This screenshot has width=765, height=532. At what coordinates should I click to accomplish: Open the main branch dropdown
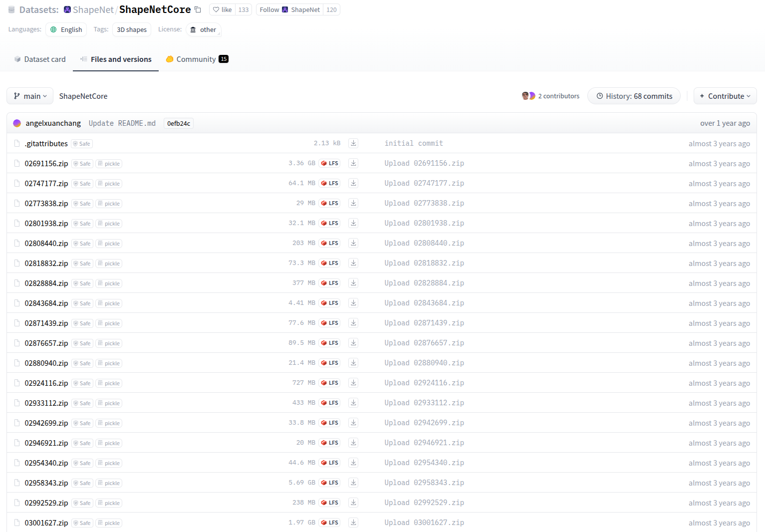pyautogui.click(x=30, y=96)
